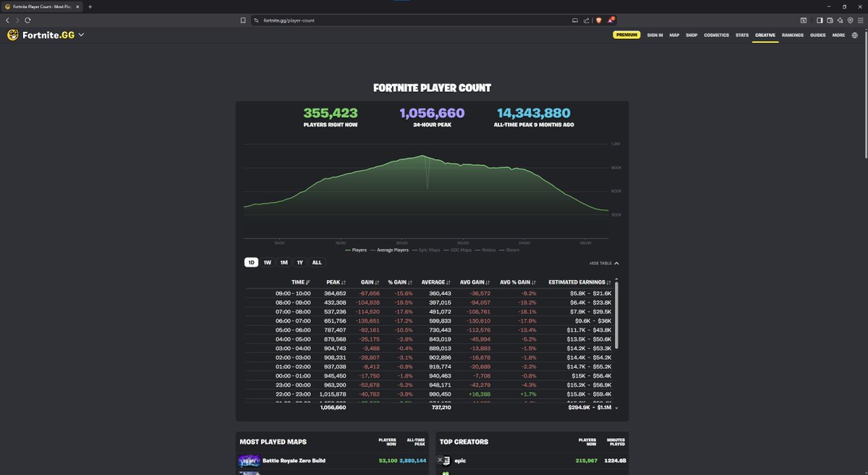Sort table by the PEAK column

click(x=336, y=282)
